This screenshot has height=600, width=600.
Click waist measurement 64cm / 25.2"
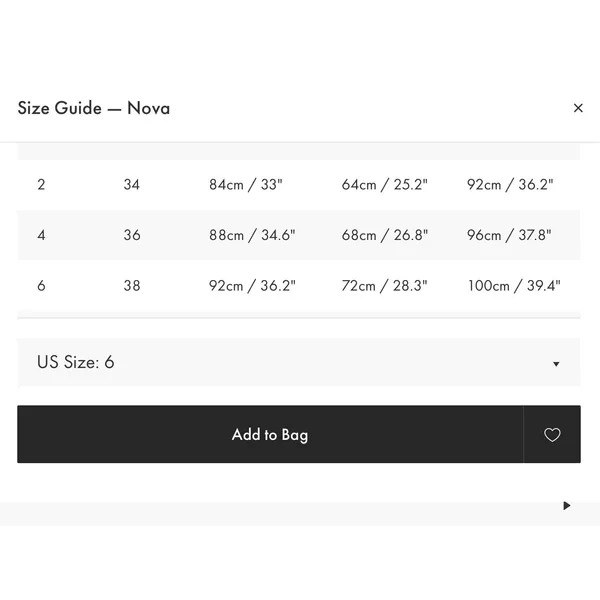385,185
